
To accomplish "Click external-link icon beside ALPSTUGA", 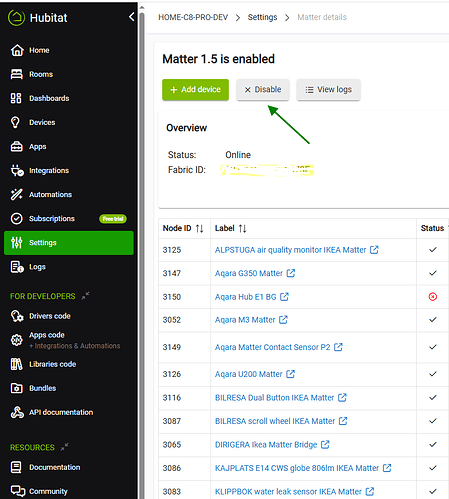I will coord(374,250).
